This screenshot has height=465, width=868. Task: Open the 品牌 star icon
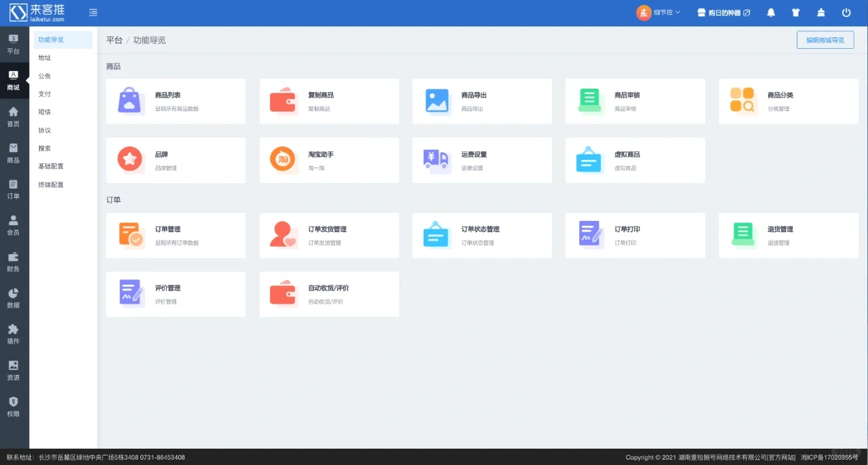click(x=130, y=159)
